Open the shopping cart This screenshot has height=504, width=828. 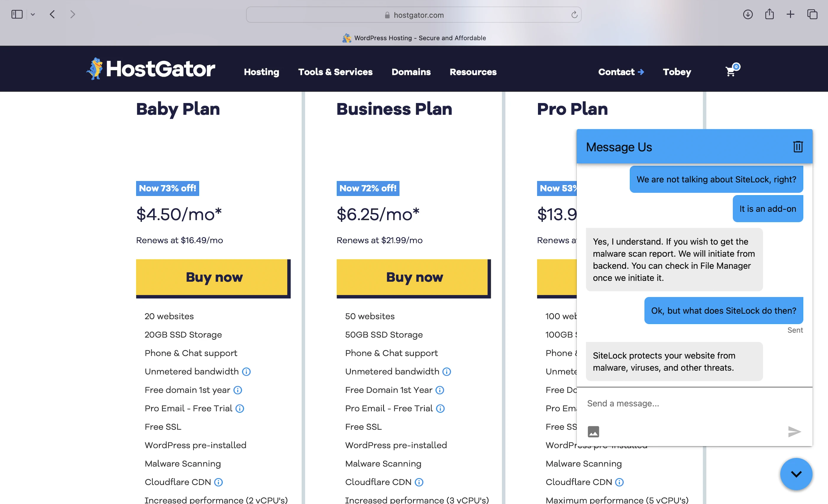(731, 71)
